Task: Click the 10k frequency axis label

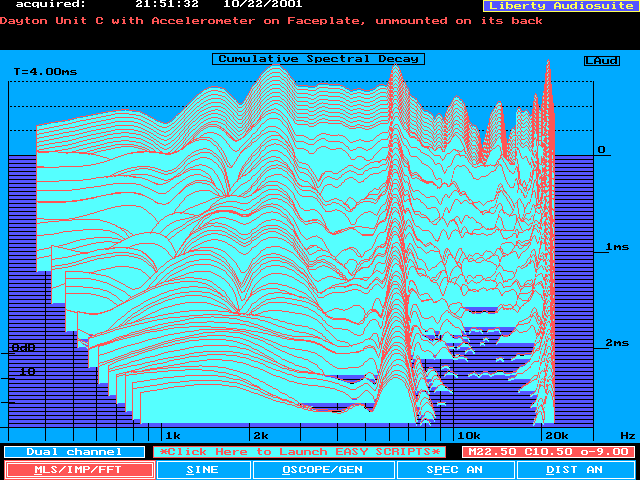Action: (467, 436)
